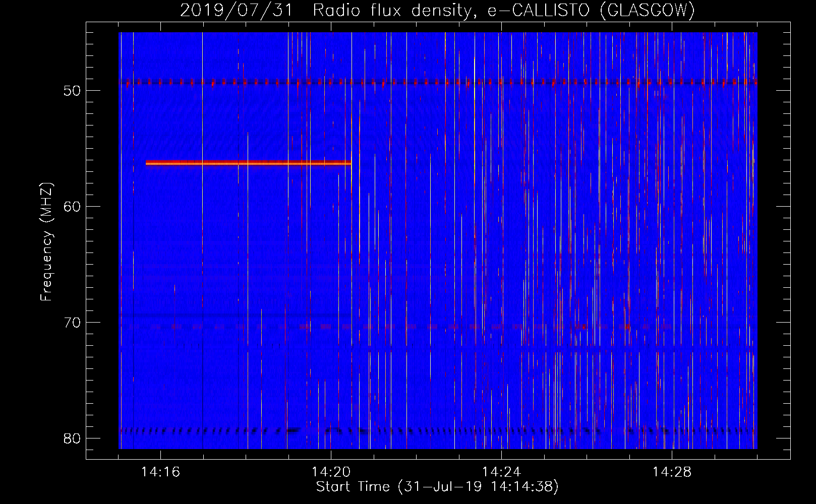Screen dimensions: 816x504
Task: Click the 'Start Time (31-Jul-19 14:14:38)' label
Action: click(x=437, y=487)
